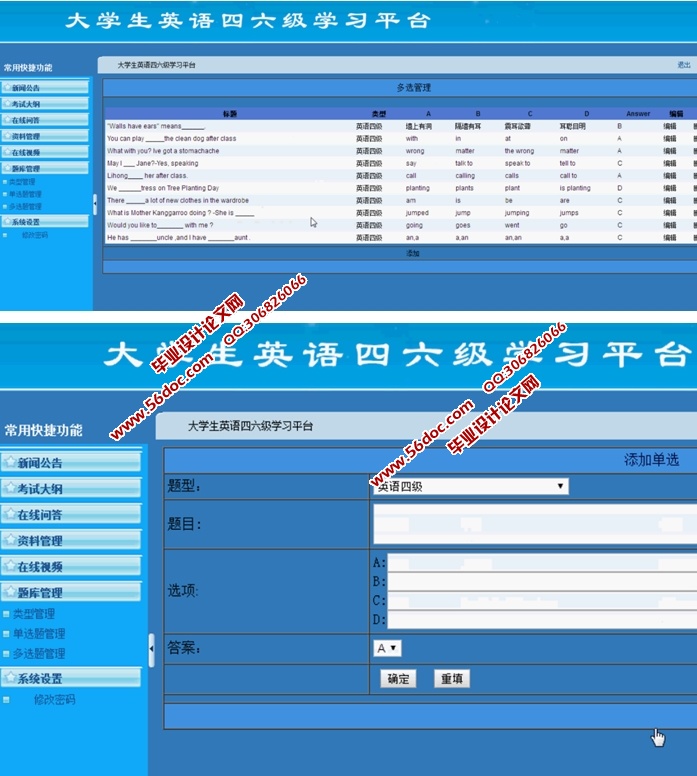697x776 pixels.
Task: Click the option A input field
Action: 542,563
